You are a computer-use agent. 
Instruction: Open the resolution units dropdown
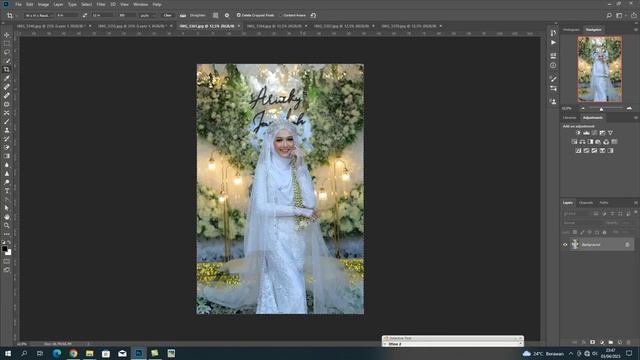click(x=148, y=15)
